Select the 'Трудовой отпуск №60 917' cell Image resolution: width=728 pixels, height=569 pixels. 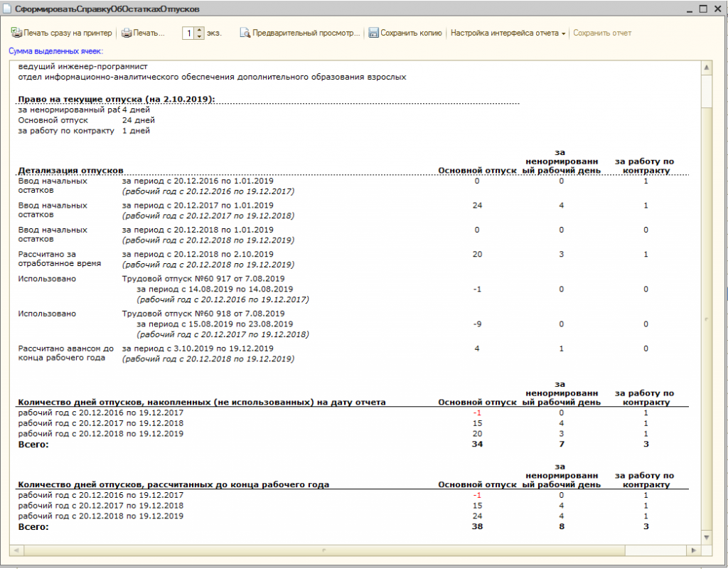[x=203, y=279]
